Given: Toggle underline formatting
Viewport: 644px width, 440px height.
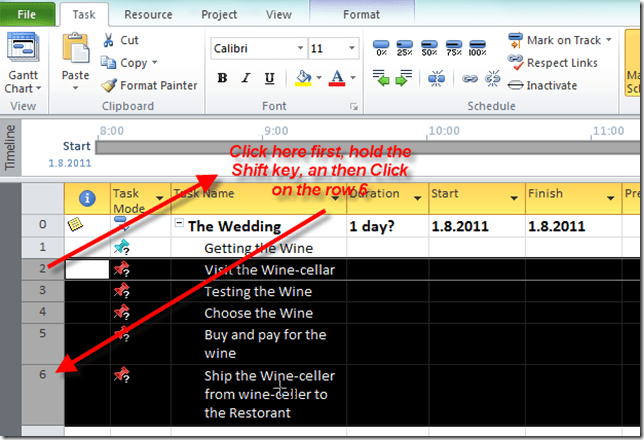Looking at the screenshot, I should (265, 78).
